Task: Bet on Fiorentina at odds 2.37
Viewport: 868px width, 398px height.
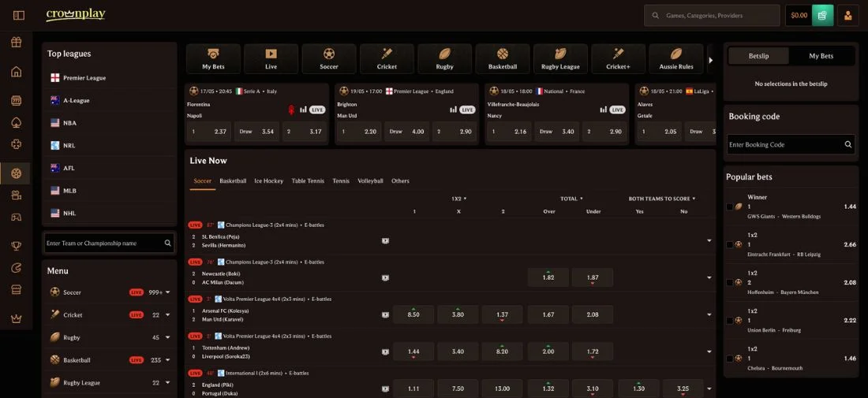Action: coord(209,132)
